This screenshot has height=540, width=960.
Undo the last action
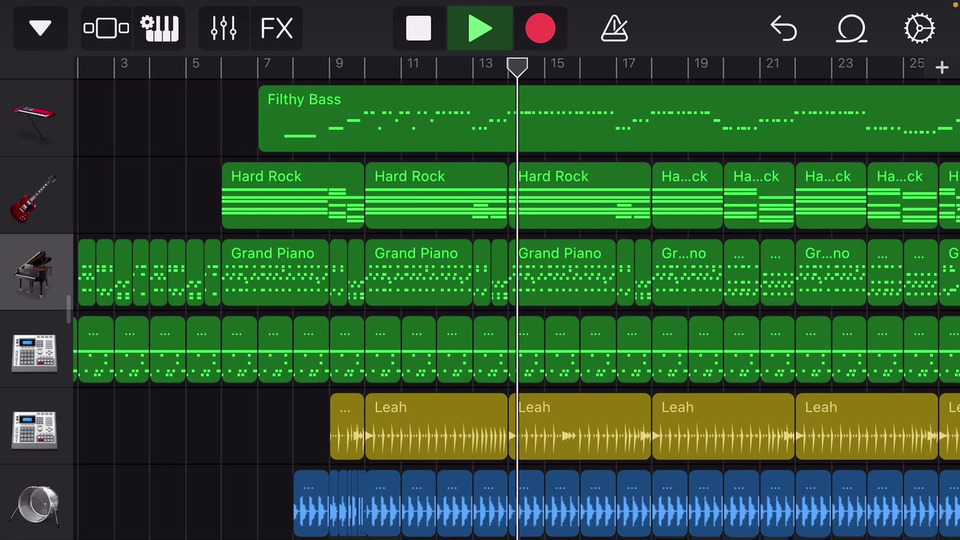[784, 28]
